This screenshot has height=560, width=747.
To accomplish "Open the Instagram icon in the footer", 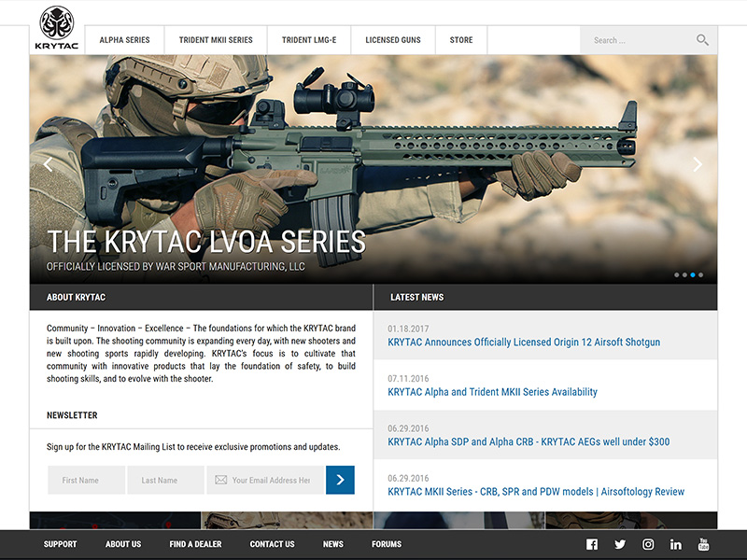I will click(647, 544).
